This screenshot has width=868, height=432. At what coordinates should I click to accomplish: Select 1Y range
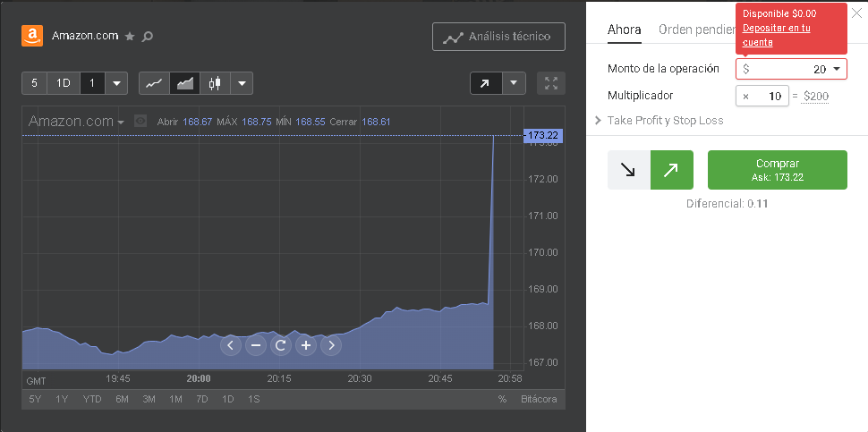[x=62, y=399]
